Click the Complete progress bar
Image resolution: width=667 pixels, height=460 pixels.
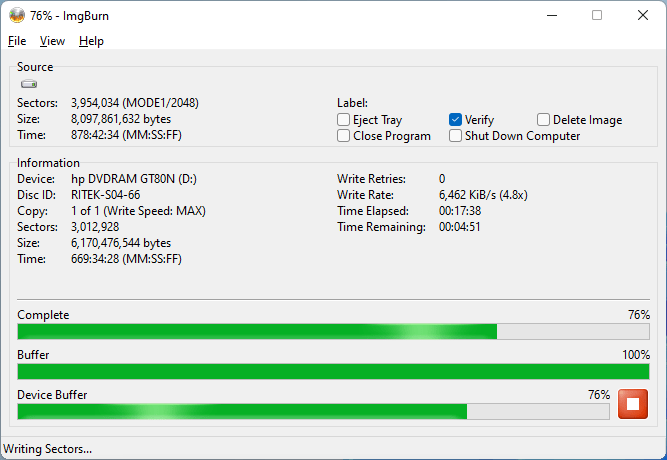click(x=334, y=331)
